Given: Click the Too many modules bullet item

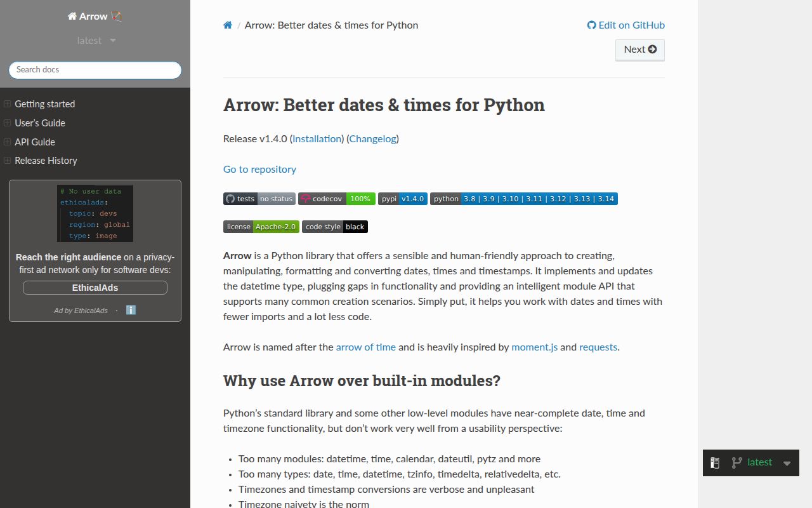Looking at the screenshot, I should (x=390, y=459).
